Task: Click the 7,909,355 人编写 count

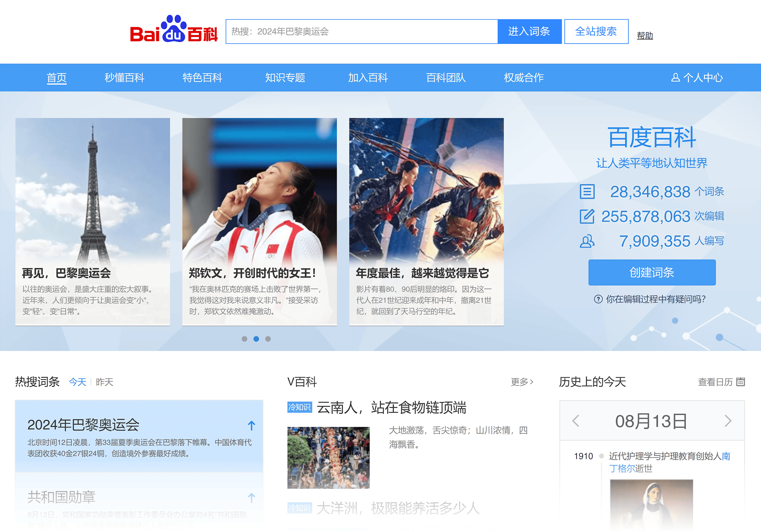Action: (672, 241)
